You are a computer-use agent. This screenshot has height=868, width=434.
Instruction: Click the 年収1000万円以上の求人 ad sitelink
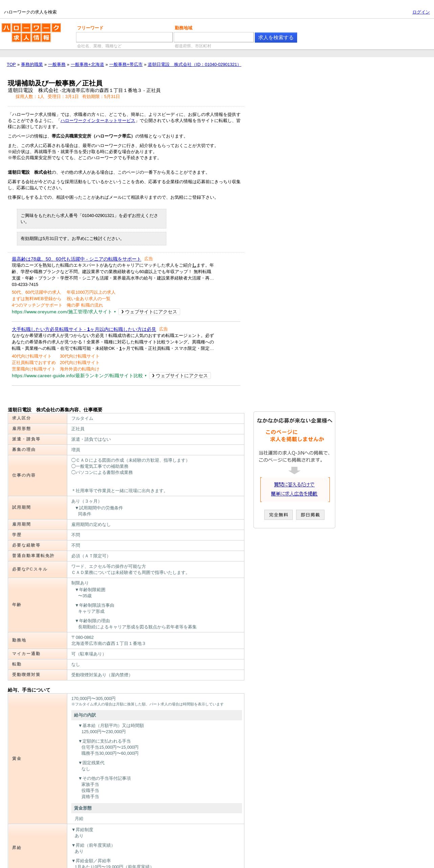click(x=91, y=292)
